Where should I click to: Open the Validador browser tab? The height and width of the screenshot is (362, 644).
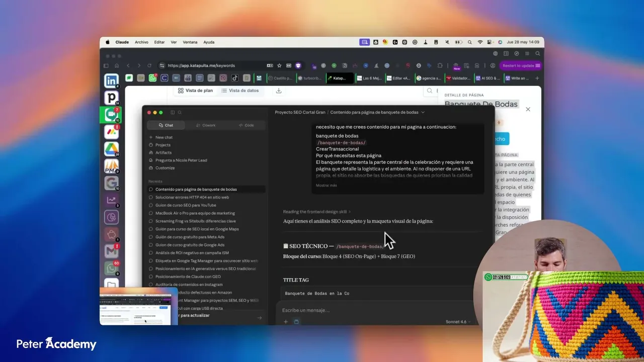pos(458,78)
